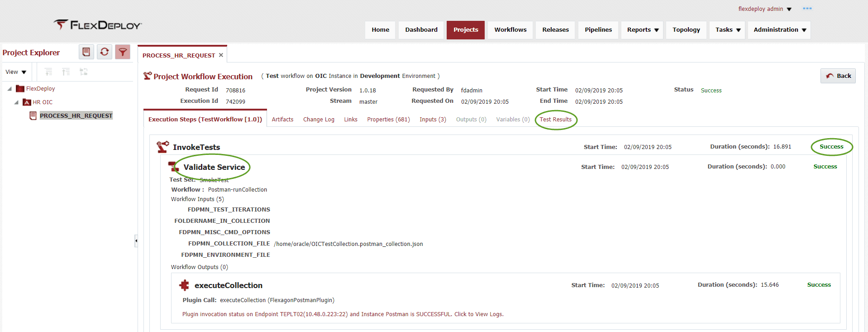Click the Workflow Inputs (5) label
Viewport: 868px width, 332px height.
pyautogui.click(x=197, y=199)
